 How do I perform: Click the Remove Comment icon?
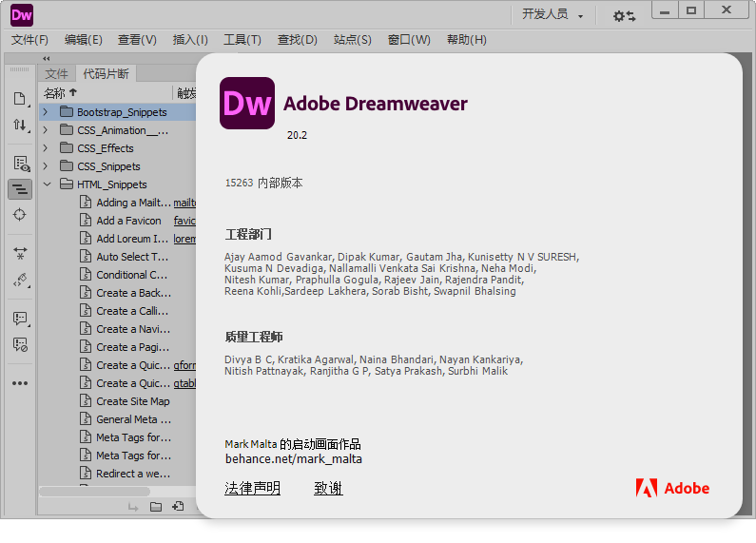point(20,344)
